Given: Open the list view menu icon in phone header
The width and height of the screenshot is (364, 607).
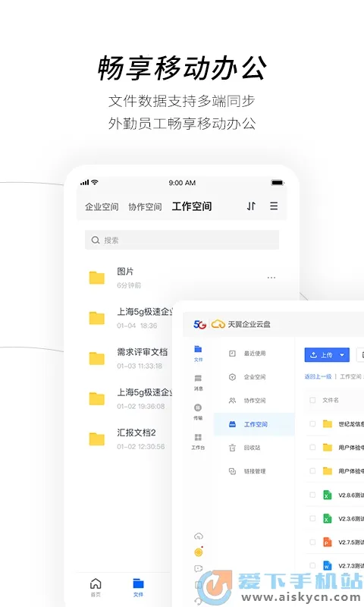Looking at the screenshot, I should pyautogui.click(x=274, y=206).
